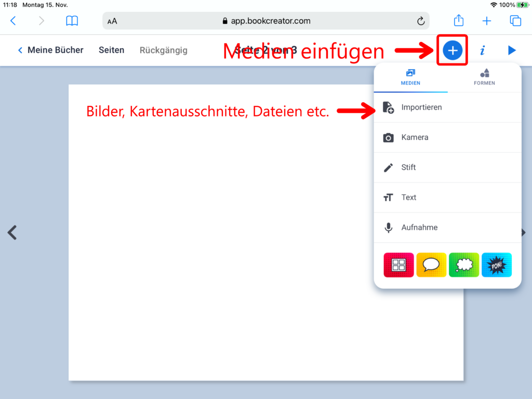Open the Seiten pages overview
This screenshot has height=399, width=532.
pos(111,50)
